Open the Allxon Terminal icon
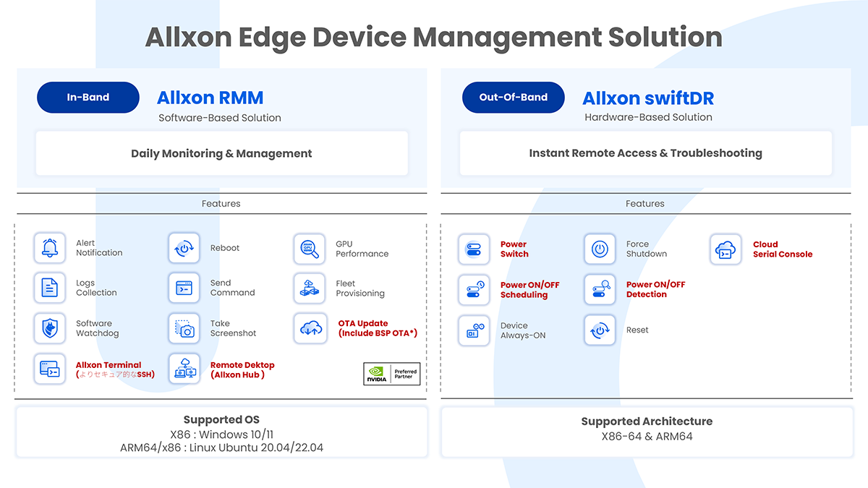 click(x=50, y=369)
